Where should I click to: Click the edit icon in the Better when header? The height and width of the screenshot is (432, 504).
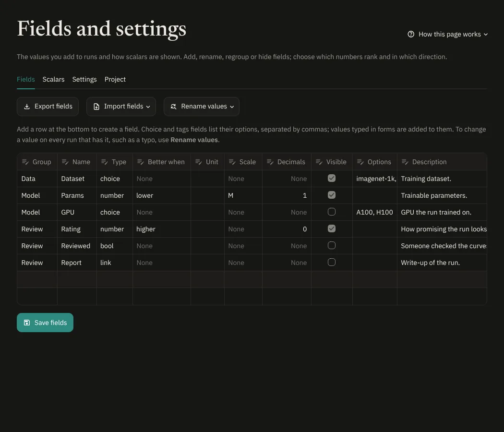pos(141,162)
